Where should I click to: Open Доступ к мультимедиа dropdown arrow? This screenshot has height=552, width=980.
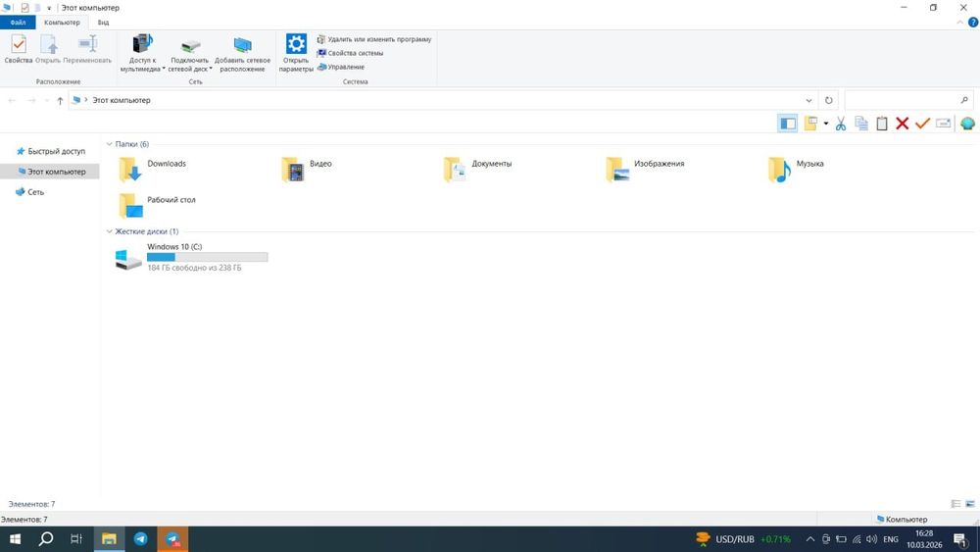[x=164, y=69]
